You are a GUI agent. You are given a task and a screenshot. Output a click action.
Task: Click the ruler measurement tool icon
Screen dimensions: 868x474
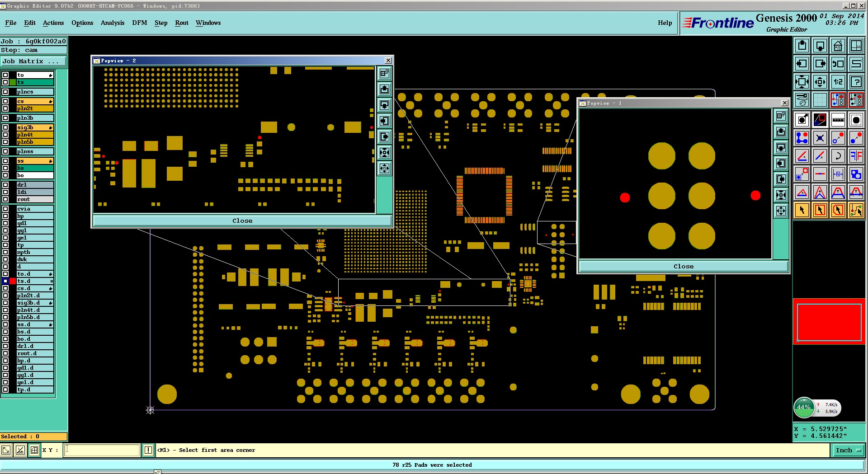pyautogui.click(x=838, y=120)
